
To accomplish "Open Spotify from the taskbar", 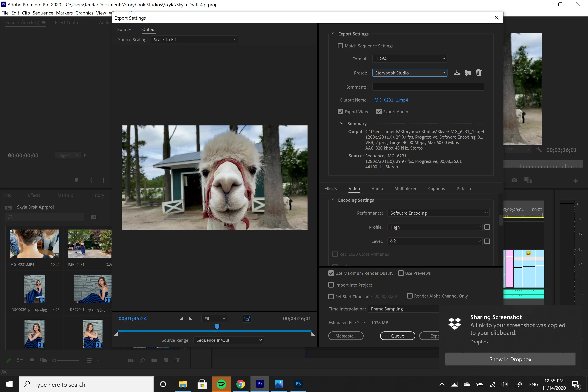I will coord(221,384).
